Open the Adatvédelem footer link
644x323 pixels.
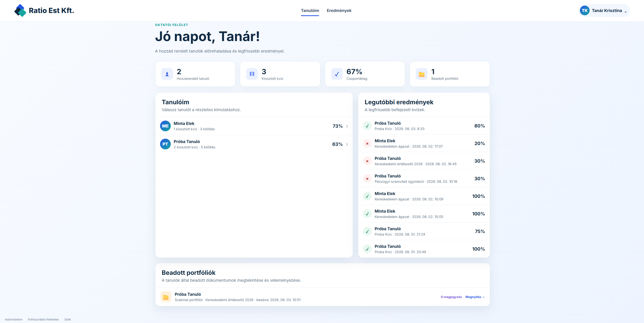[x=14, y=319]
